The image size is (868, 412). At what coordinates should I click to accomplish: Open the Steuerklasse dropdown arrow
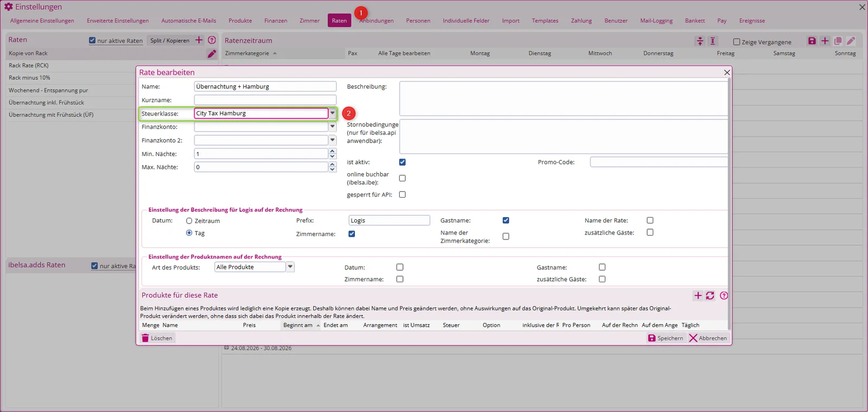pyautogui.click(x=333, y=113)
